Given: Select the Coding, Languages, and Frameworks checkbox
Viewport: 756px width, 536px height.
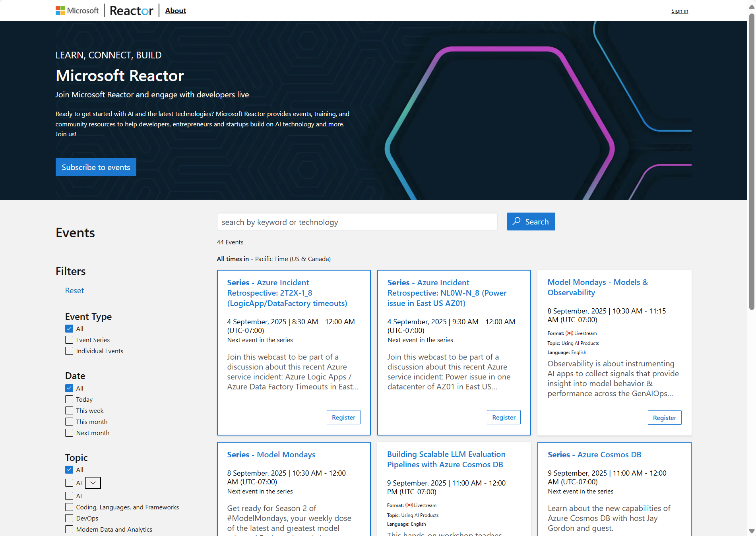Looking at the screenshot, I should 69,507.
